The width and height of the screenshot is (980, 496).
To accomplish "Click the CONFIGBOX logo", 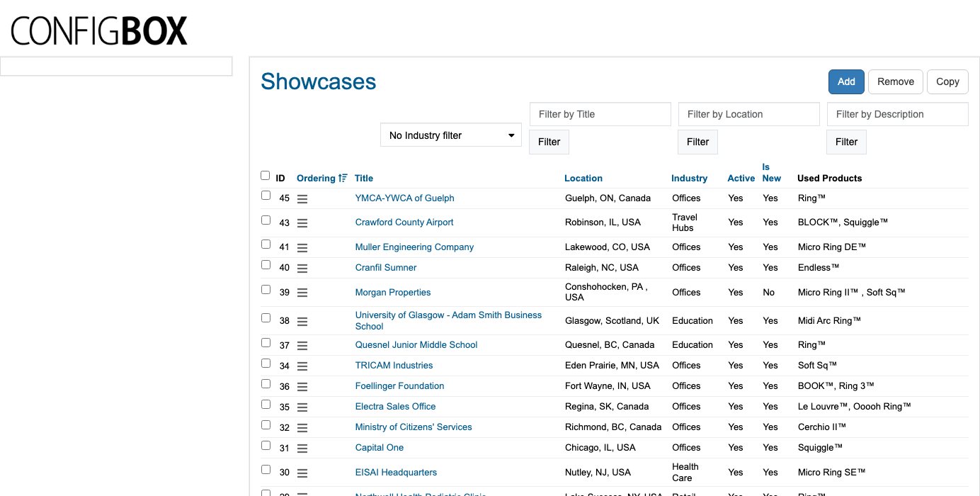I will (x=99, y=31).
